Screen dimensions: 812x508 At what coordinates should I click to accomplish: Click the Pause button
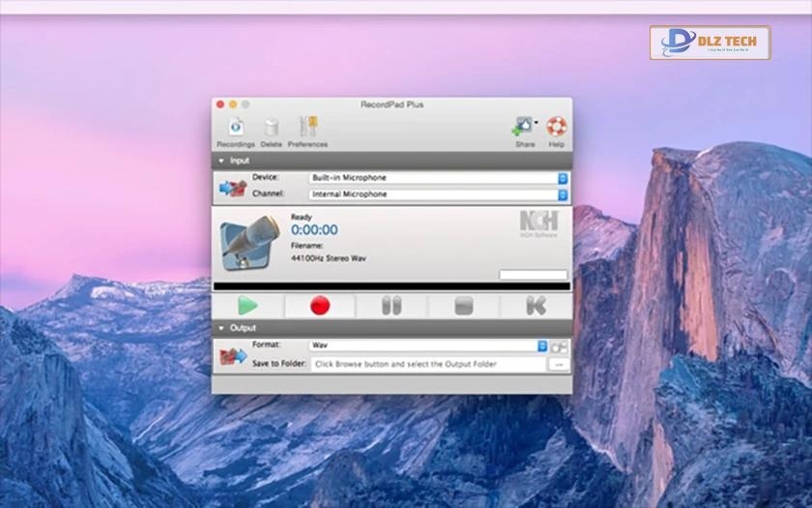(391, 306)
